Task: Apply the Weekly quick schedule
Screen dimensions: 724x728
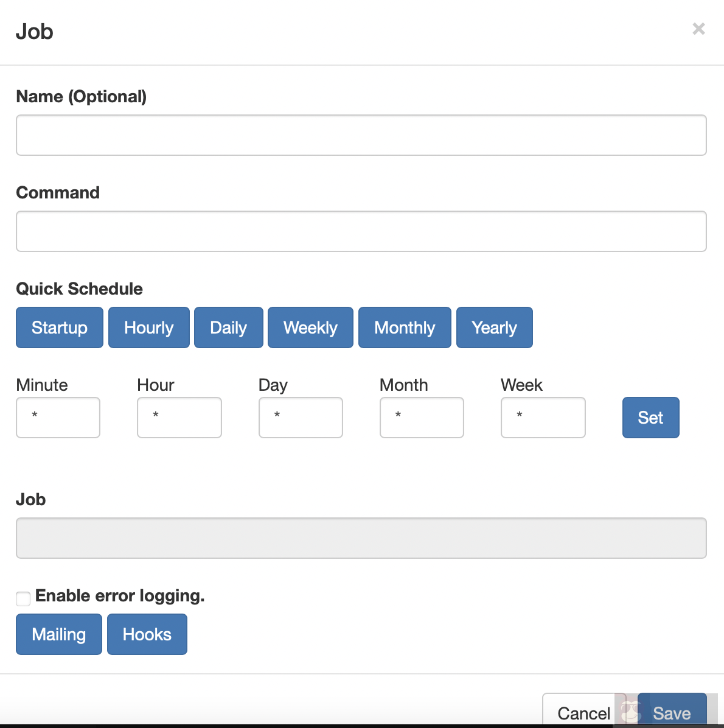Action: 310,327
